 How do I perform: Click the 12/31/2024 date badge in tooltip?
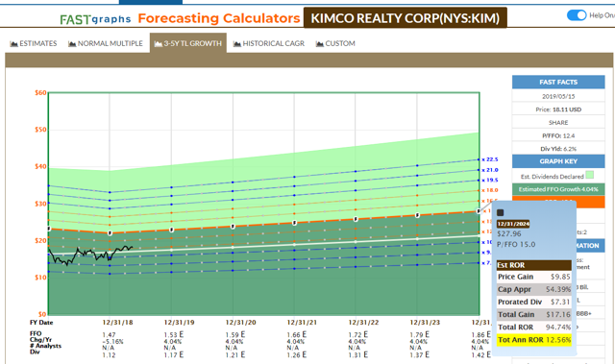[513, 224]
